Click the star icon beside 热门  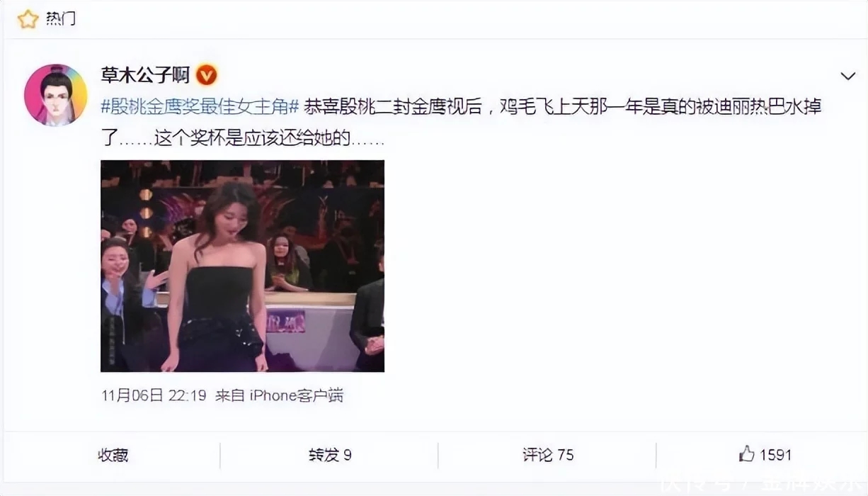coord(28,19)
